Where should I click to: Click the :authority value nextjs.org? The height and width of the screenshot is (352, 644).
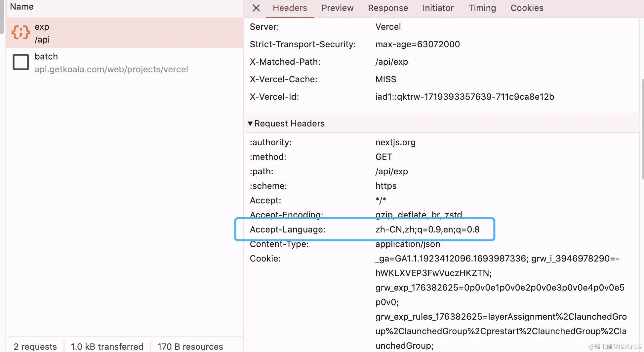(x=395, y=142)
